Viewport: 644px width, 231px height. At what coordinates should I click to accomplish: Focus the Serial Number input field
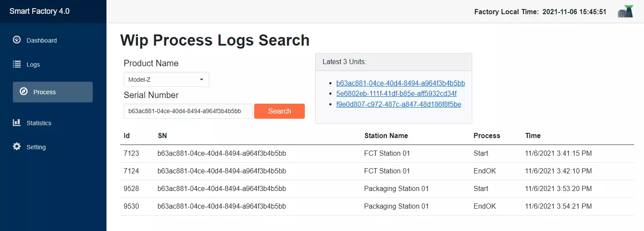click(188, 111)
